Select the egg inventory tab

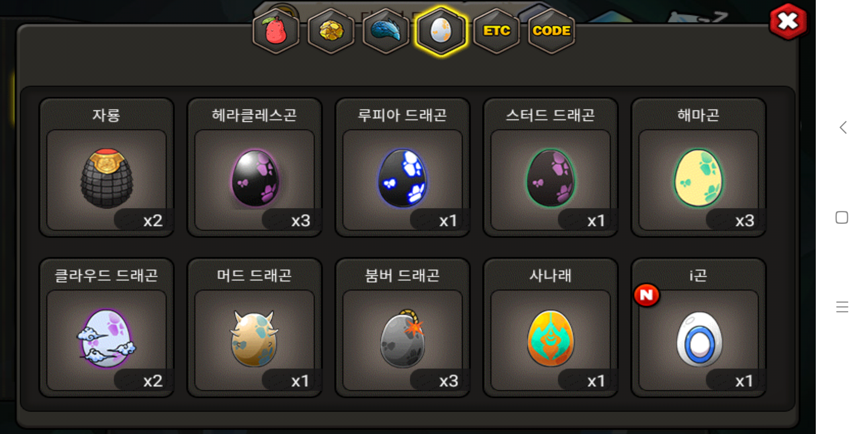click(x=441, y=31)
